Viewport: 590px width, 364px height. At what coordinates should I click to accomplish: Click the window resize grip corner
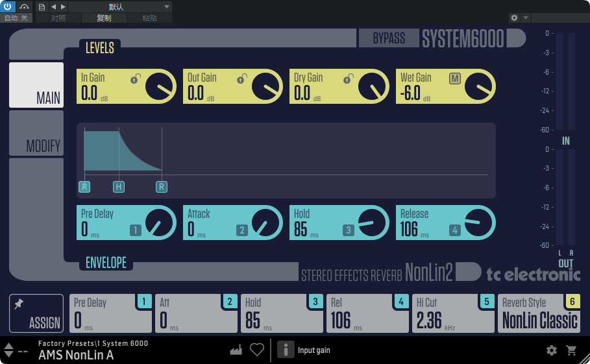point(585,359)
